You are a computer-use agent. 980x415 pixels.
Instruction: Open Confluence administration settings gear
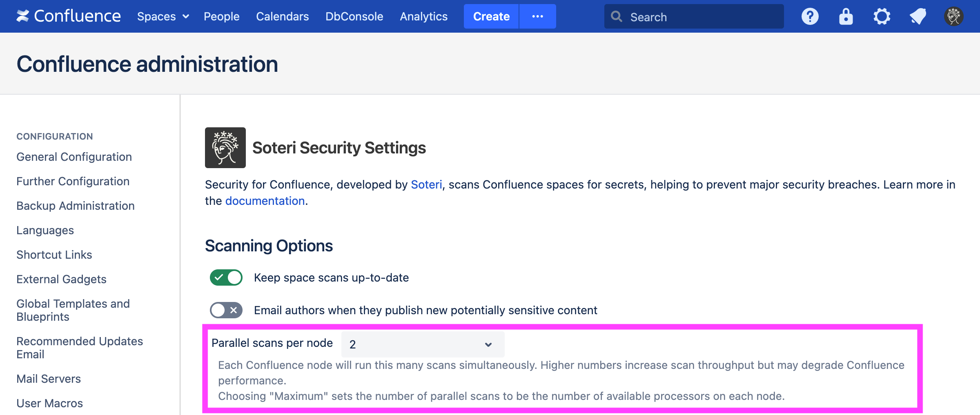(882, 16)
